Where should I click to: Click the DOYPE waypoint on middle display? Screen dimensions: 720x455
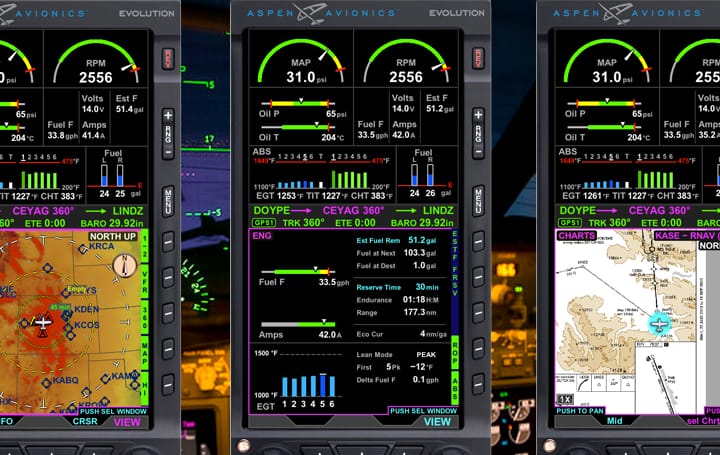(x=271, y=210)
